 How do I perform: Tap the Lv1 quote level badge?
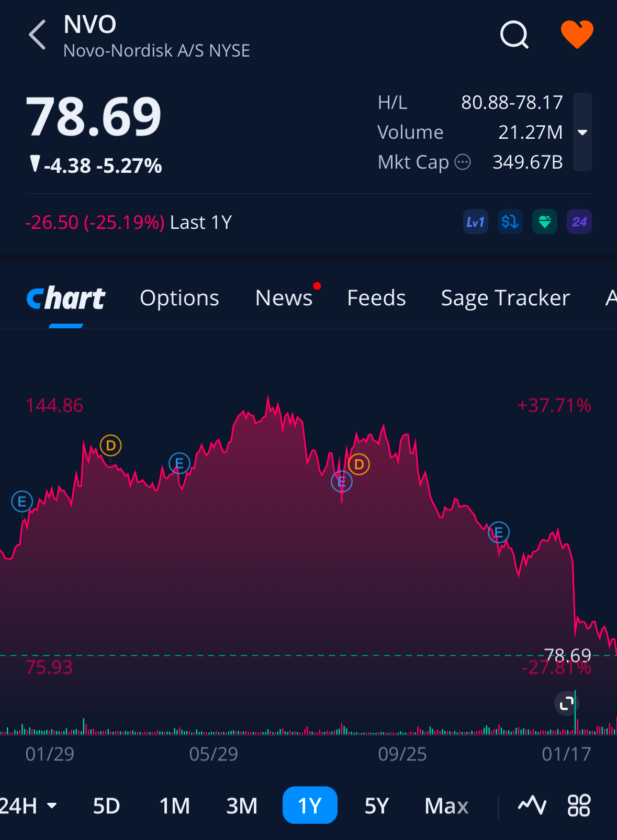pyautogui.click(x=476, y=222)
